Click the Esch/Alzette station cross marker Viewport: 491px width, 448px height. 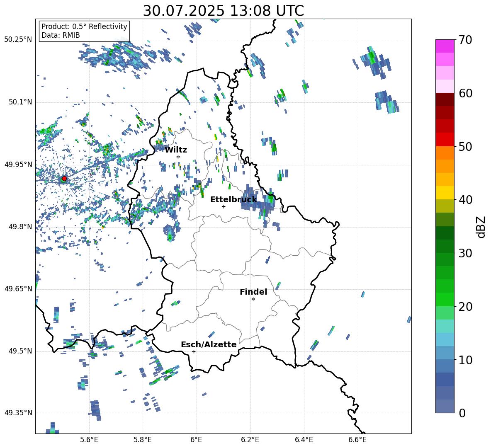pyautogui.click(x=194, y=351)
